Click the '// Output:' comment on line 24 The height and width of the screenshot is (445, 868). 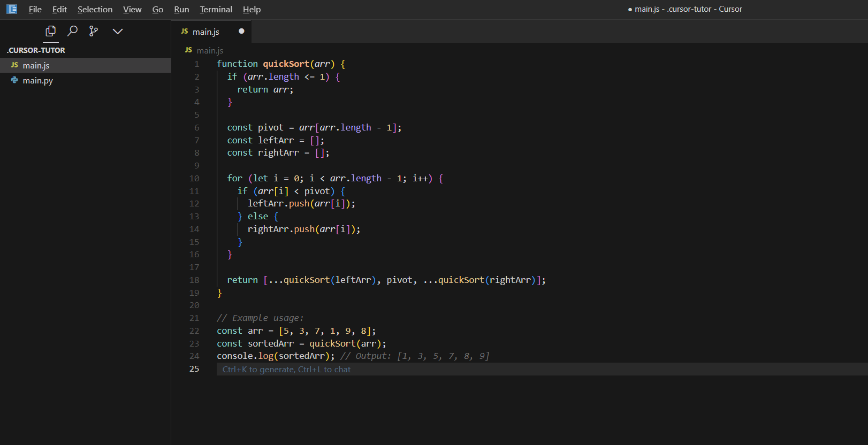[x=415, y=356]
